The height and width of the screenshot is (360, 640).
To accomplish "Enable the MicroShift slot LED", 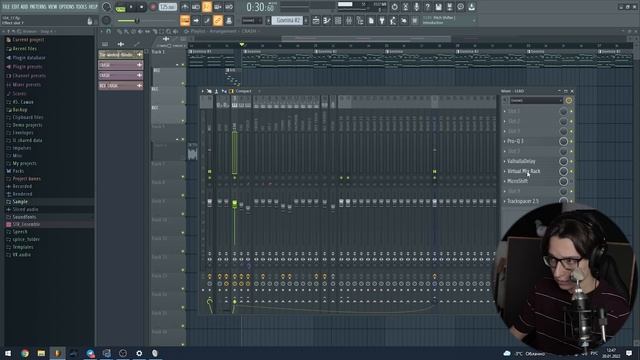I will coord(571,181).
